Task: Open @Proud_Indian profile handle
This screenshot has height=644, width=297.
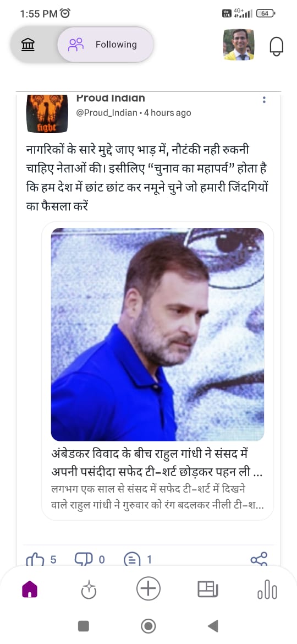Action: [107, 112]
